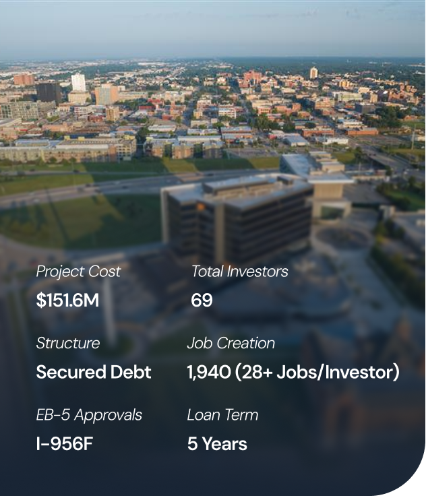Open the I-956F approval text
Viewport: 426px width, 504px height.
[x=65, y=444]
